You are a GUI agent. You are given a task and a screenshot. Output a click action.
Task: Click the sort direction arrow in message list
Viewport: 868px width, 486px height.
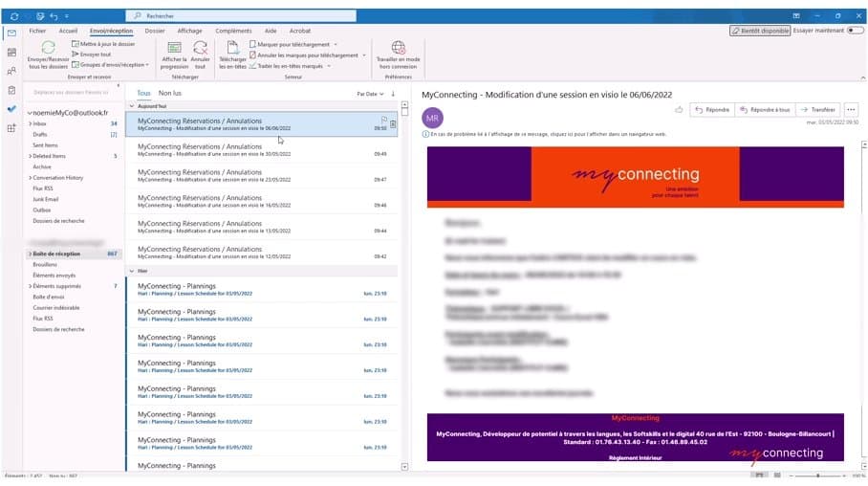click(393, 94)
